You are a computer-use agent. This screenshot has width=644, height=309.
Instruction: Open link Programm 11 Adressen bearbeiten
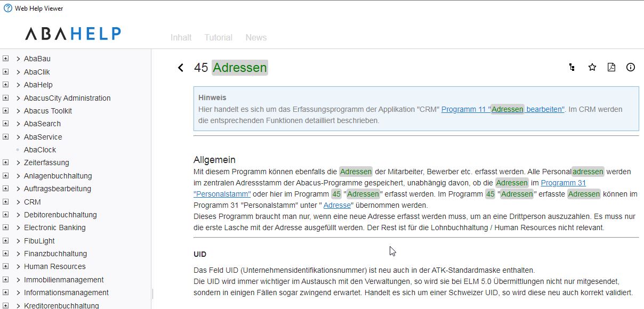click(503, 109)
